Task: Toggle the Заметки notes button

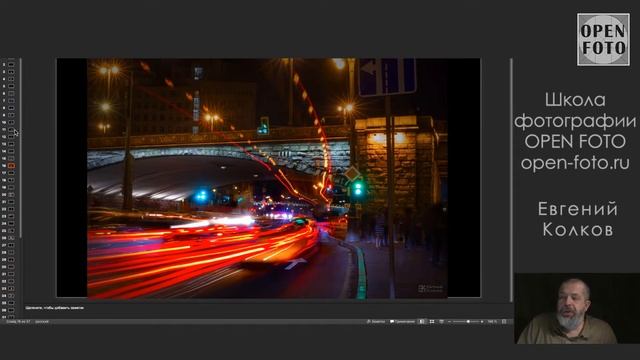Action: coord(376,322)
